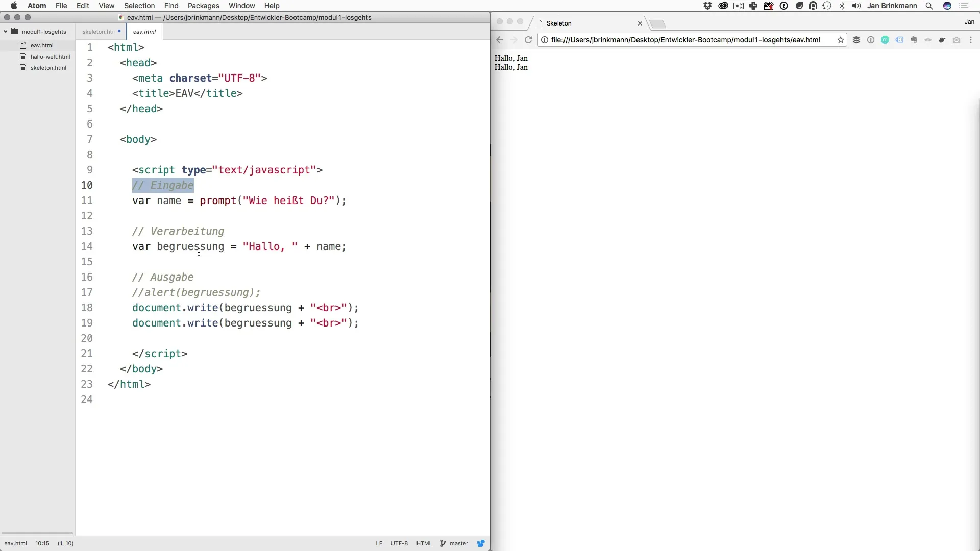Click the browser address bar URL
The image size is (980, 551).
[x=685, y=40]
